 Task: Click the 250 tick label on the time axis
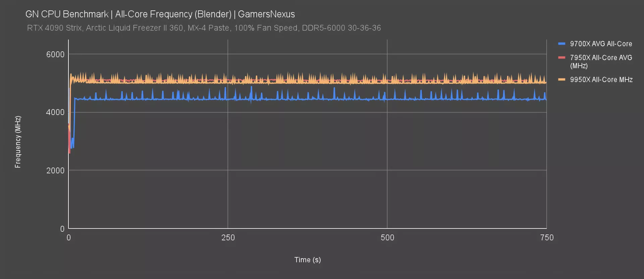click(228, 238)
